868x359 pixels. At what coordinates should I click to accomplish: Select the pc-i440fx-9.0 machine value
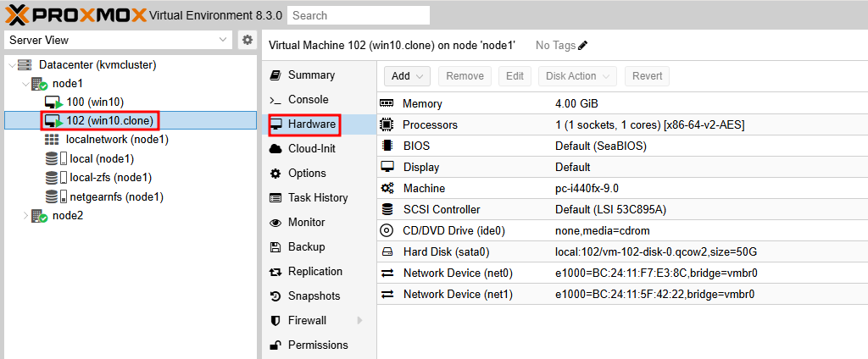tap(587, 189)
